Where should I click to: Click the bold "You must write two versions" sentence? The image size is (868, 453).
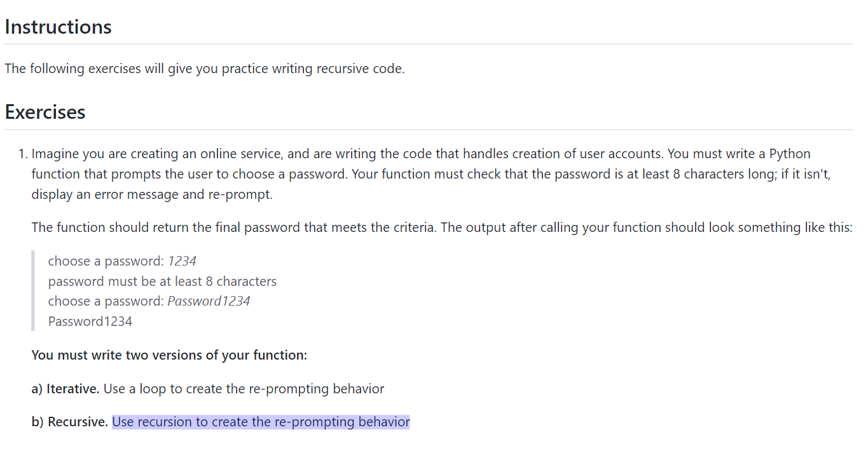(x=169, y=355)
